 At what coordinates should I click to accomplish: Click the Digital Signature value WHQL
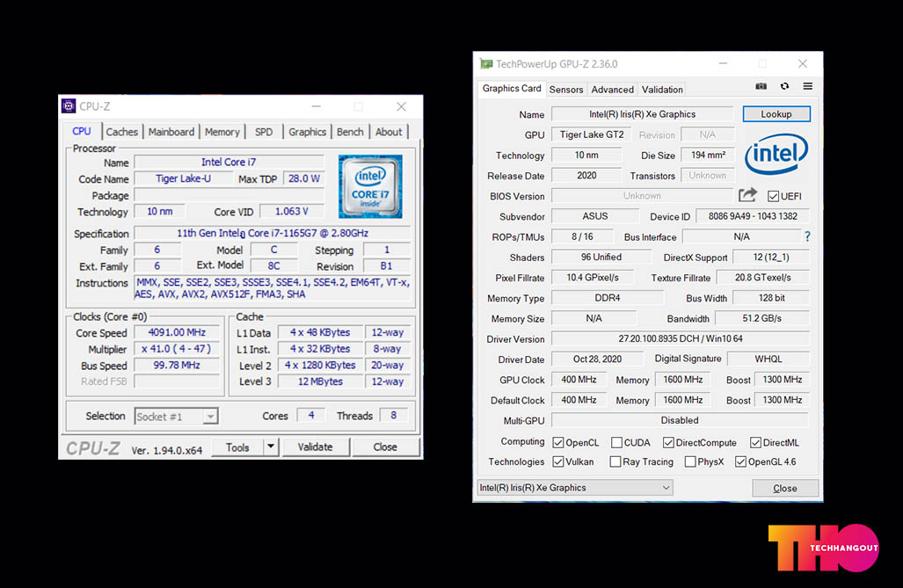click(768, 359)
